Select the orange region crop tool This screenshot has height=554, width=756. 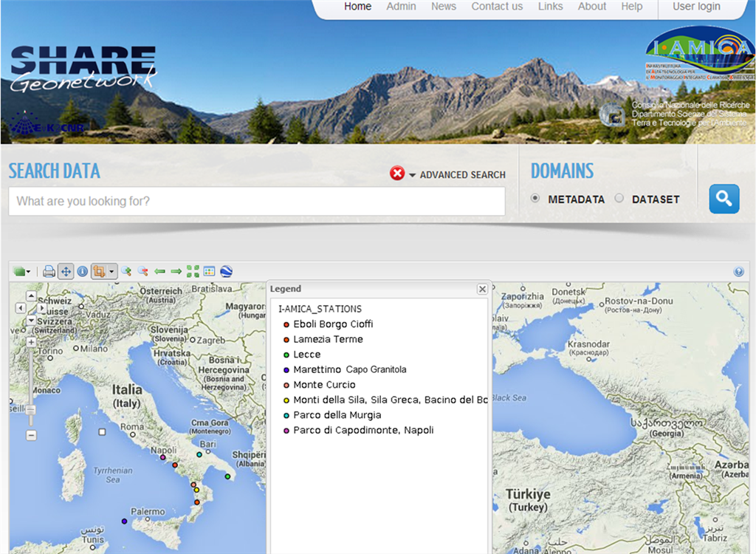99,272
